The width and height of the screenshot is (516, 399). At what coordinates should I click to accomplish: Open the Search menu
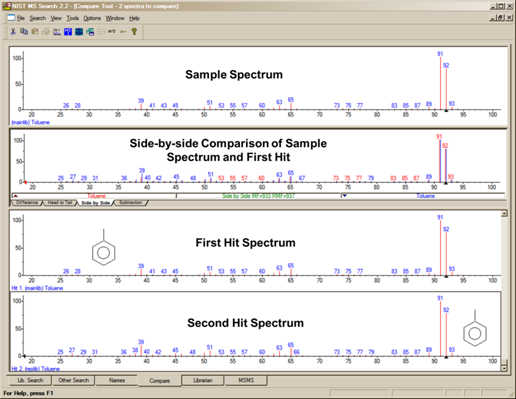coord(38,18)
